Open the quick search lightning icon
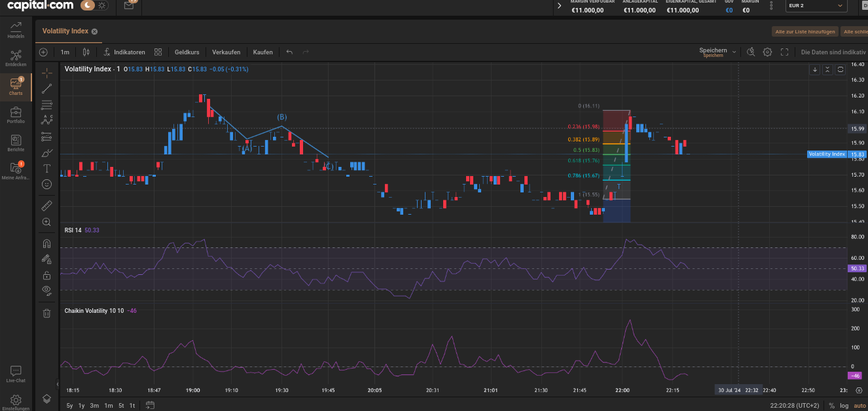 click(751, 52)
